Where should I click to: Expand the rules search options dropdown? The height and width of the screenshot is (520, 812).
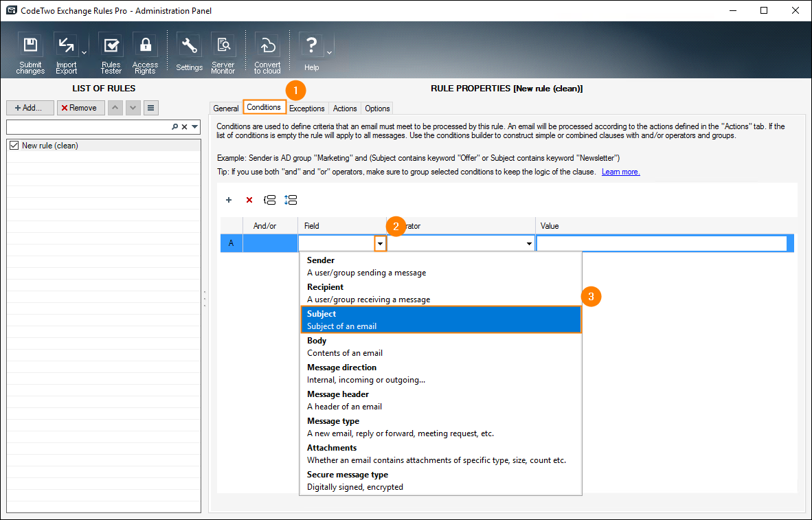pyautogui.click(x=194, y=127)
